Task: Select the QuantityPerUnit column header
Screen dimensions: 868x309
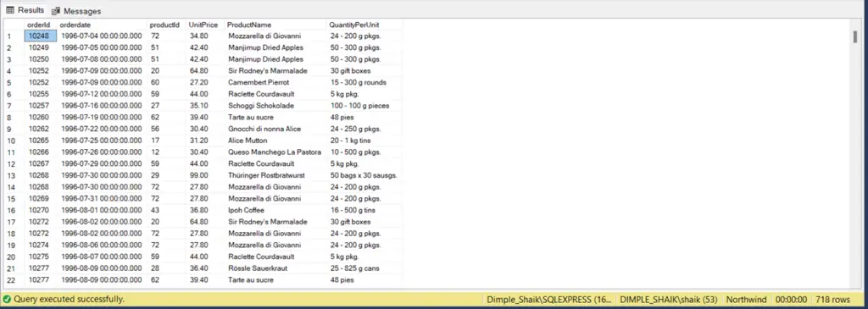Action: pyautogui.click(x=364, y=25)
